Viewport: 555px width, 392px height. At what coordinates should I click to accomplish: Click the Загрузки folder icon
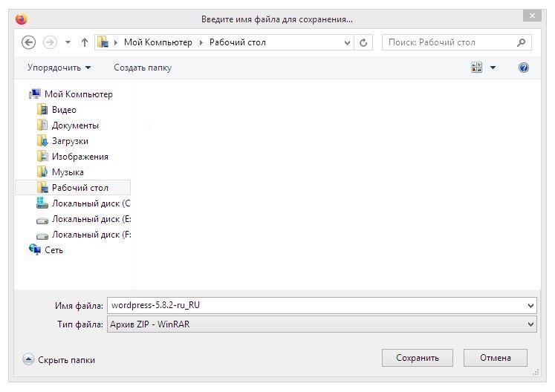point(42,140)
